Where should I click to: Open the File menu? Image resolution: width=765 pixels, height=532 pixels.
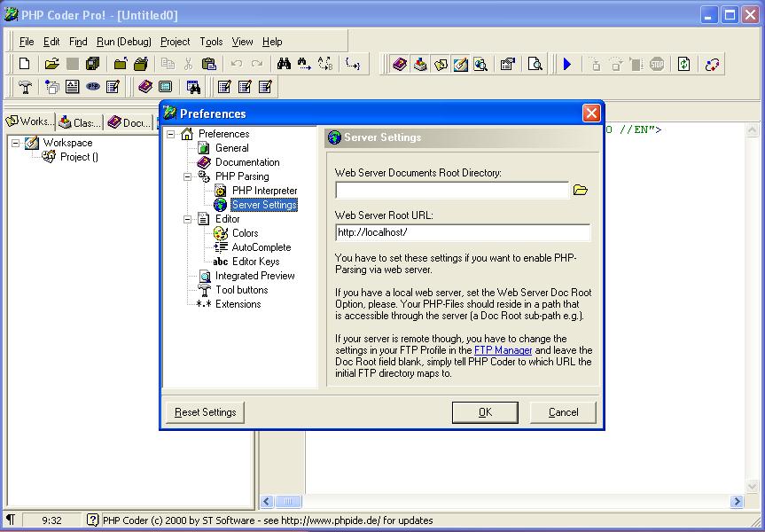click(27, 42)
